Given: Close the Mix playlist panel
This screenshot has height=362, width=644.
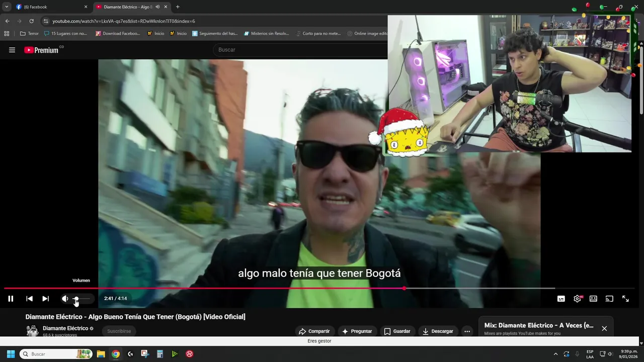Looking at the screenshot, I should (x=604, y=328).
